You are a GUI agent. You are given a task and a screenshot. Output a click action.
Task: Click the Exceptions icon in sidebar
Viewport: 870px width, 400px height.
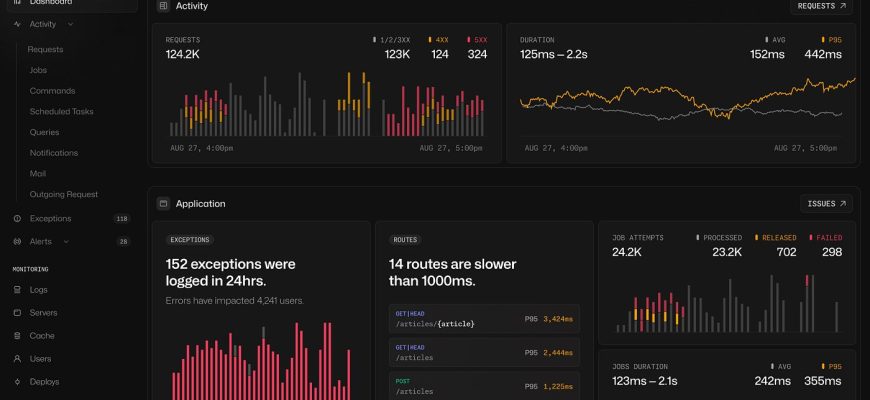17,218
